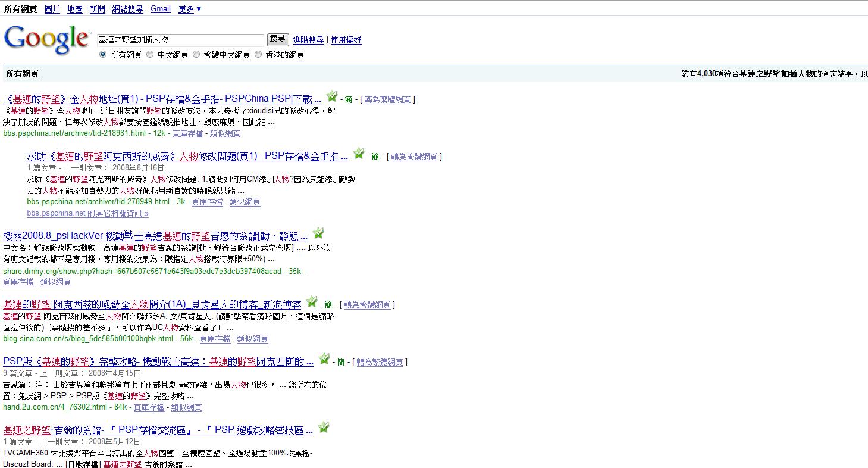Open 類似網頁 for share.dmhy.org result
Image resolution: width=868 pixels, height=468 pixels.
tap(56, 282)
